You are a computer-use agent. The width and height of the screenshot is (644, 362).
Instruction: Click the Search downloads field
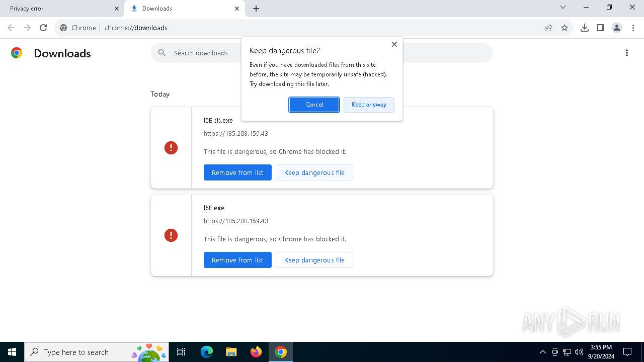point(322,53)
